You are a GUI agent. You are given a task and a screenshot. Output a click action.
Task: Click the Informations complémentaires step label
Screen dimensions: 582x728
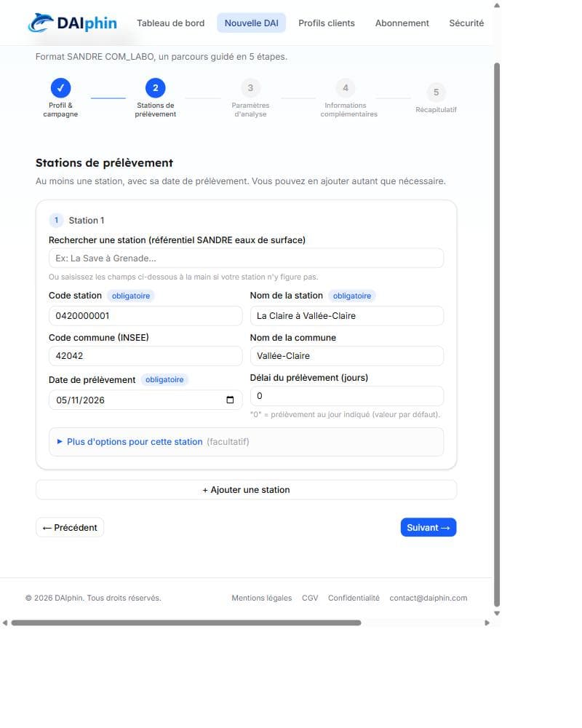click(348, 110)
